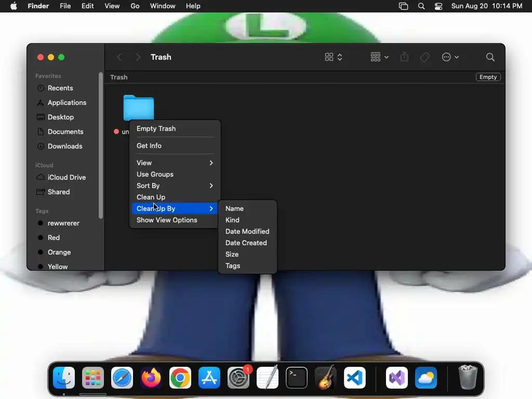Choose Get Info in the context menu
This screenshot has height=399, width=532.
click(x=175, y=145)
